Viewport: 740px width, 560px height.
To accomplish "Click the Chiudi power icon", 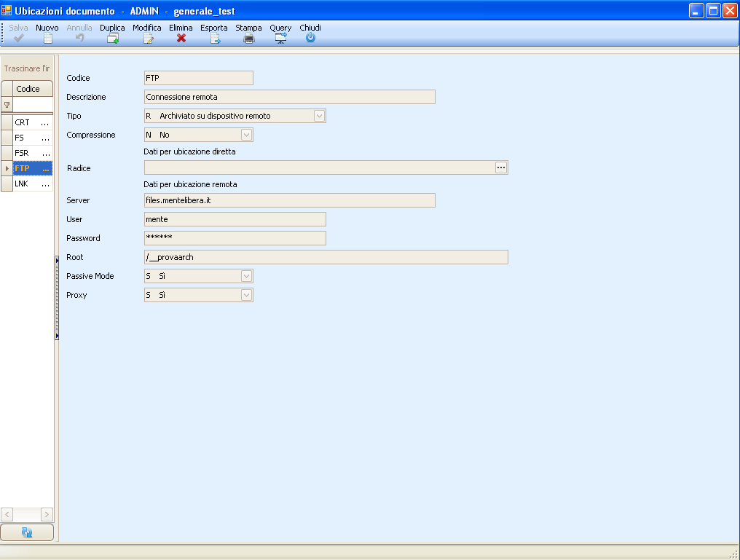I will 310,38.
